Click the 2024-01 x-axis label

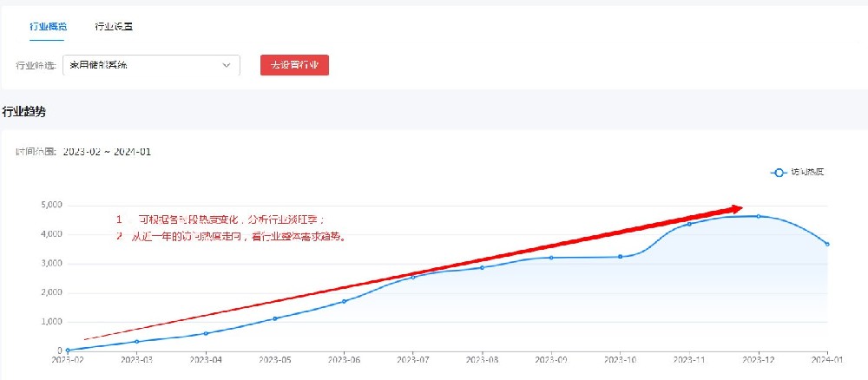[827, 359]
